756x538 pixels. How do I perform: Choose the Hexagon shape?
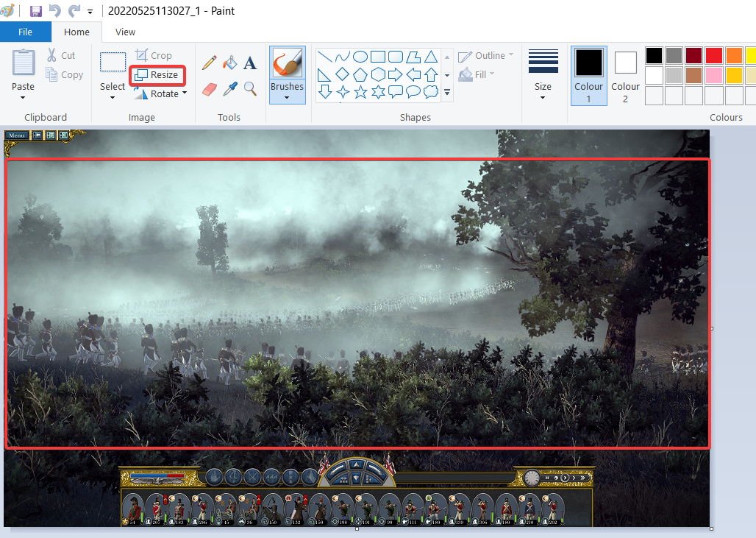click(x=378, y=75)
